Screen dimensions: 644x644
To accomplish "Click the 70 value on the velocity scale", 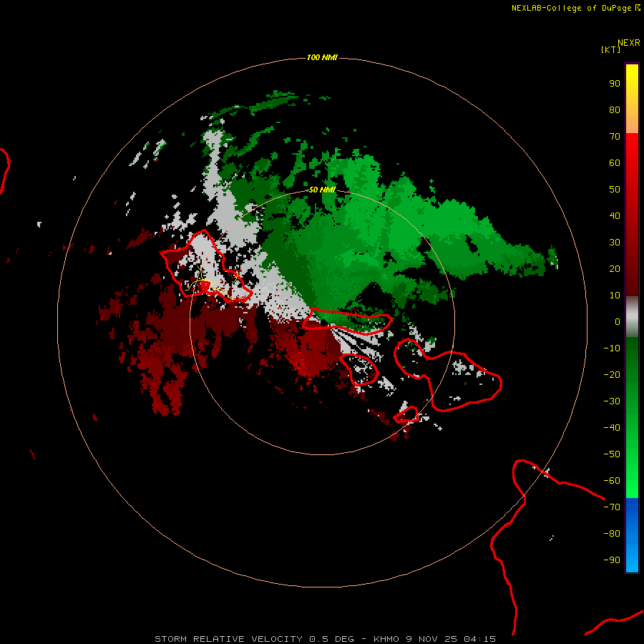I will (615, 137).
